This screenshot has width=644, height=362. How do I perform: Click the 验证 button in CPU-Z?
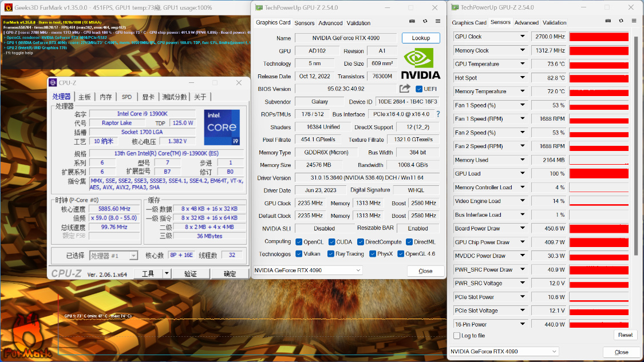click(190, 274)
